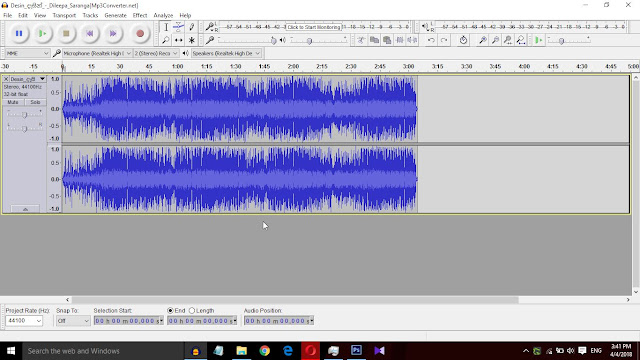Image resolution: width=640 pixels, height=360 pixels.
Task: Start playback with the Play button
Action: pos(42,33)
